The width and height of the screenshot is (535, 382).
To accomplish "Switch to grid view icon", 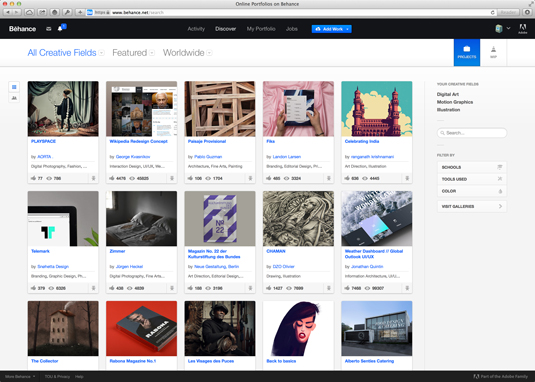I will coord(14,87).
